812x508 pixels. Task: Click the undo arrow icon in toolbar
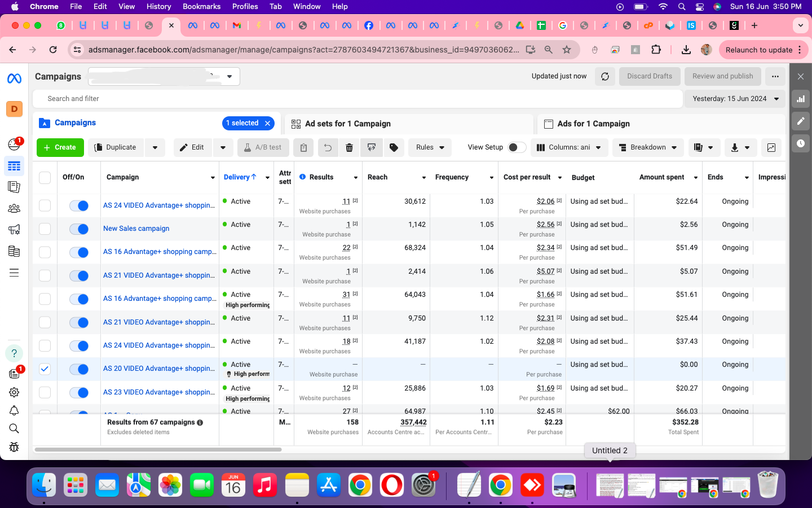tap(328, 147)
